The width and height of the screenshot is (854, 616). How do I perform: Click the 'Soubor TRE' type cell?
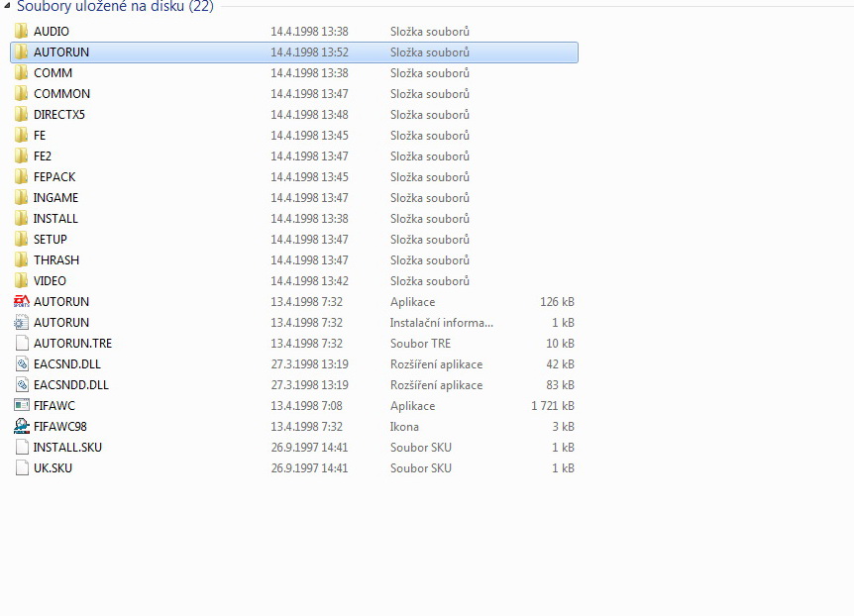pos(420,344)
